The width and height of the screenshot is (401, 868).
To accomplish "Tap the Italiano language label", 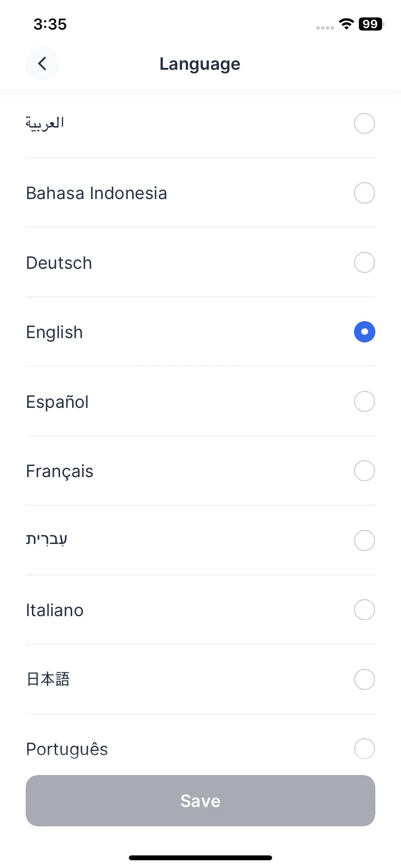I will [x=55, y=610].
